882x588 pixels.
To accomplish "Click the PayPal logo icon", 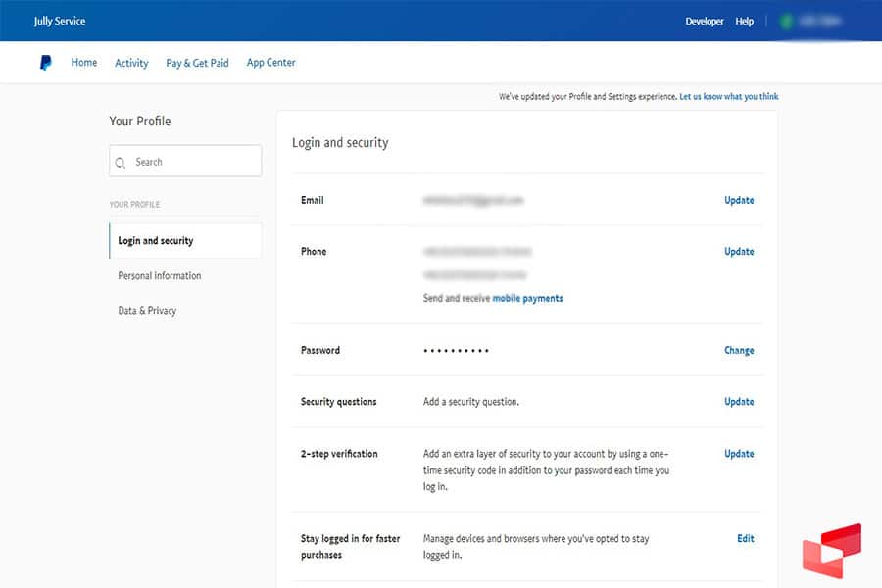I will pos(45,63).
